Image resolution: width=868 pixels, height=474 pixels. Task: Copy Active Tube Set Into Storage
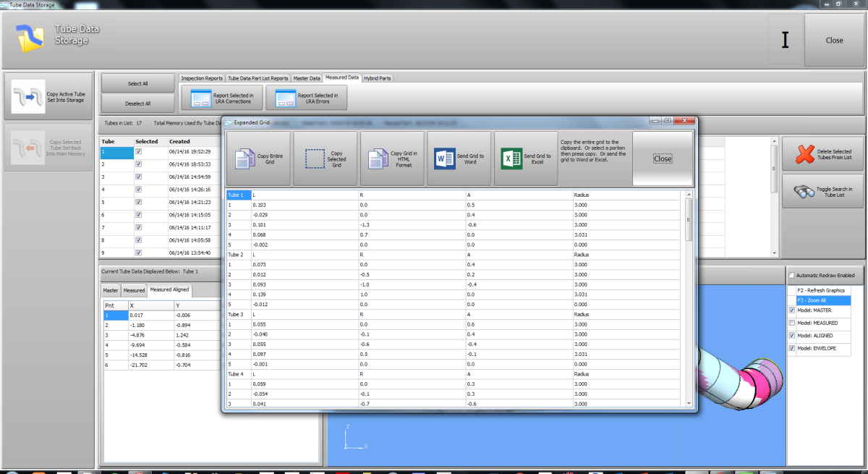click(x=48, y=97)
